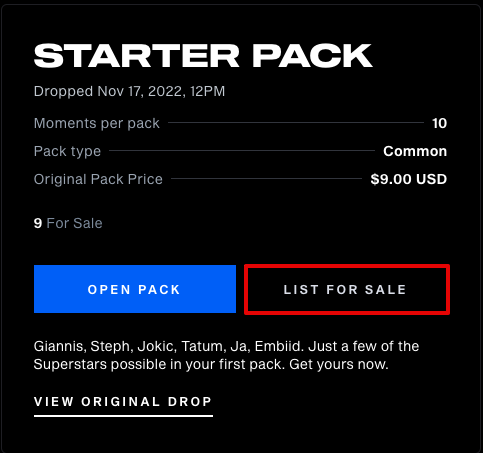Select the $9.00 USD price value
The width and height of the screenshot is (483, 453).
point(409,179)
